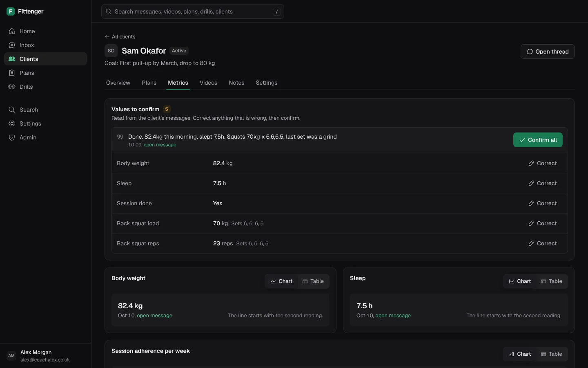Click the SO client avatar
588x368 pixels.
(111, 51)
